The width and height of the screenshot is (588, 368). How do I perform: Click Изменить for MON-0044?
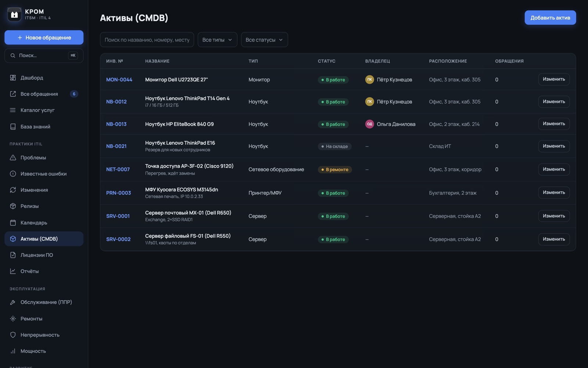(554, 79)
